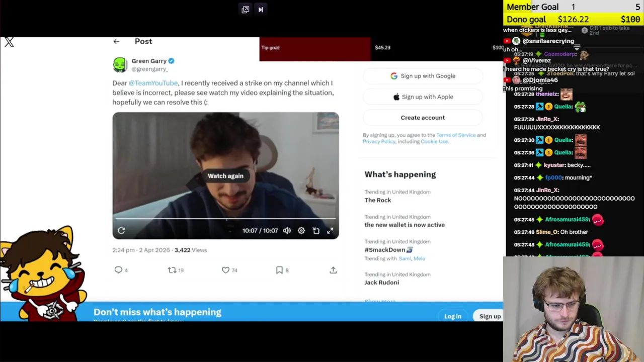Enter fullscreen on the video player
The height and width of the screenshot is (362, 644).
click(330, 230)
